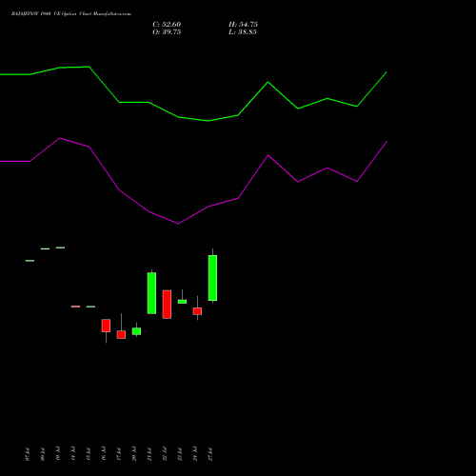Click the 23 Jul date axis label

point(180,454)
